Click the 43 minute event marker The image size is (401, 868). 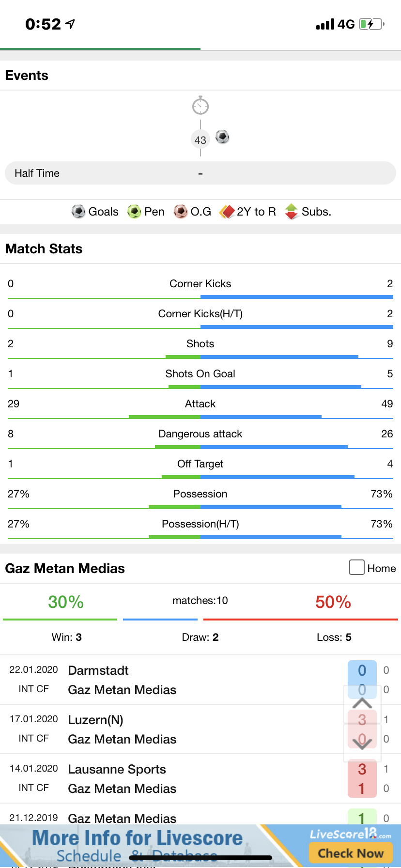[x=200, y=140]
